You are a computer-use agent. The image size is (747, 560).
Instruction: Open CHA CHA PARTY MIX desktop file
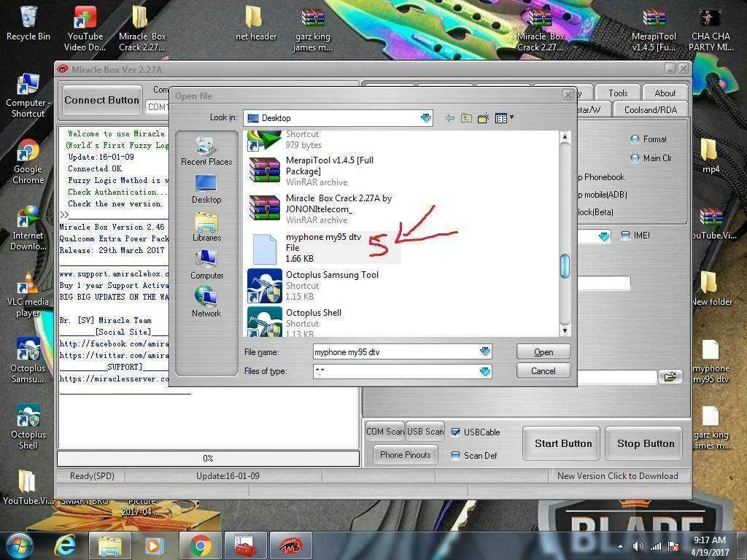pos(711,29)
